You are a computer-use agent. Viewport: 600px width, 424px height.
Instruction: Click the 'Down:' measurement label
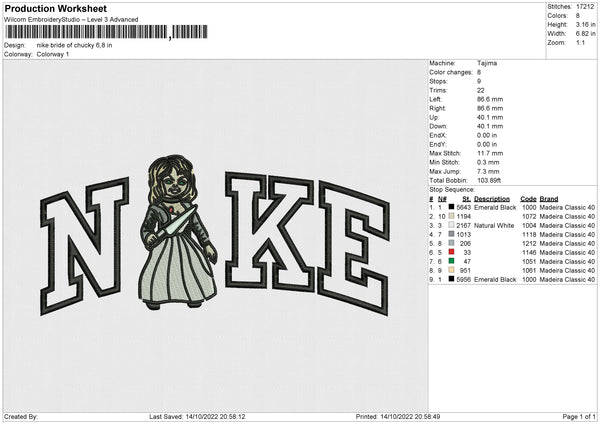(x=438, y=126)
